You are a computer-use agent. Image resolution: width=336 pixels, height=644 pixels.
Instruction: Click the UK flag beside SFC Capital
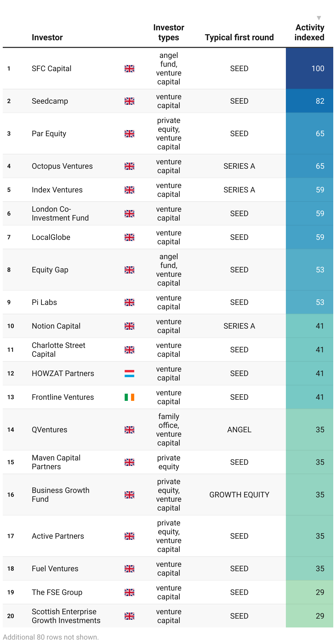pos(129,69)
